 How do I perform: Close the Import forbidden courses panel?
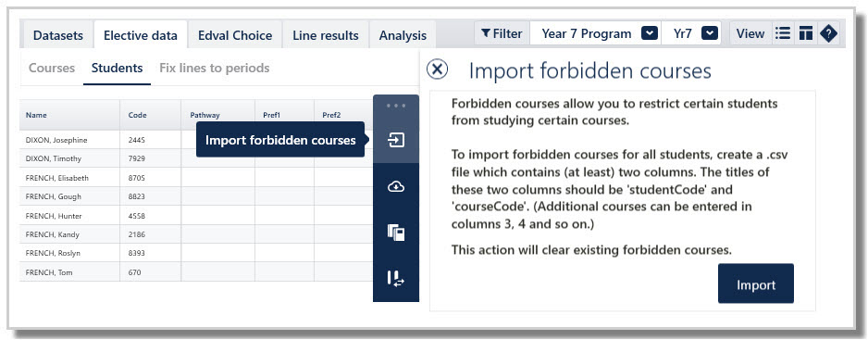coord(438,69)
